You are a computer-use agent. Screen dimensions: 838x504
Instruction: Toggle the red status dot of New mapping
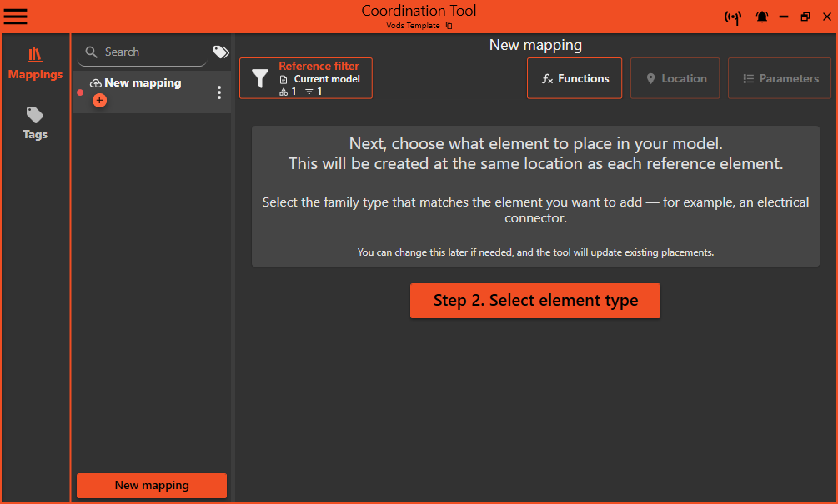[x=80, y=92]
